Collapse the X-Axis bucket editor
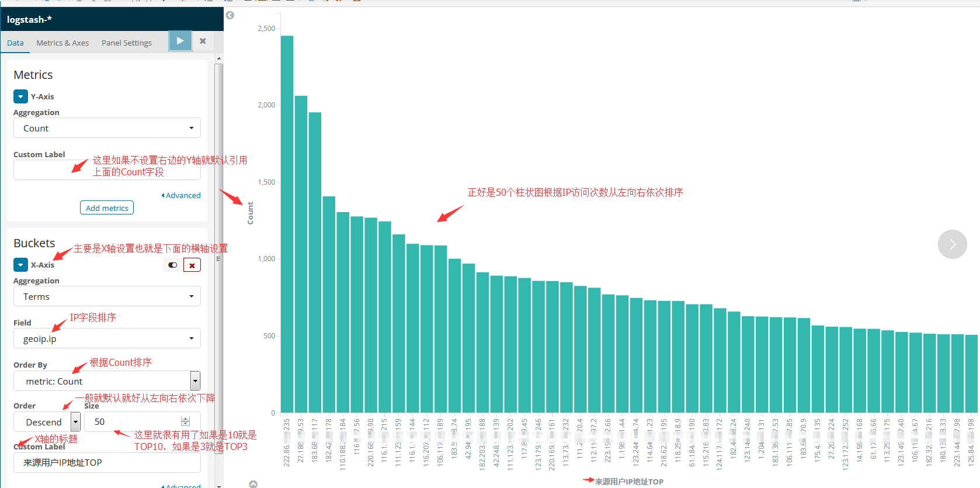Image resolution: width=980 pixels, height=488 pixels. pos(20,265)
